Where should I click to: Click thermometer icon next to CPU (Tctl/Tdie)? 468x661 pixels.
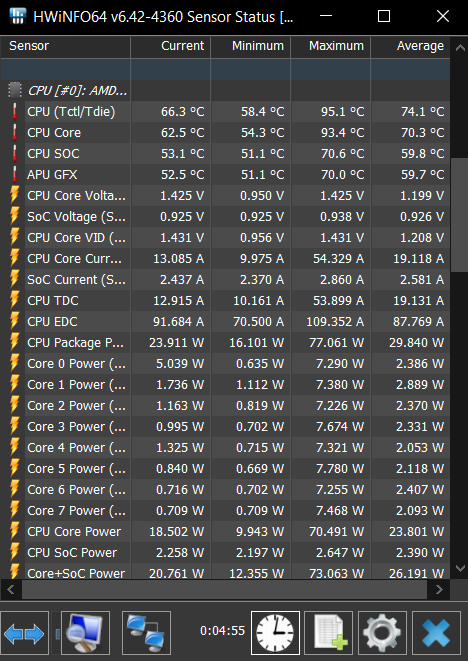point(15,111)
